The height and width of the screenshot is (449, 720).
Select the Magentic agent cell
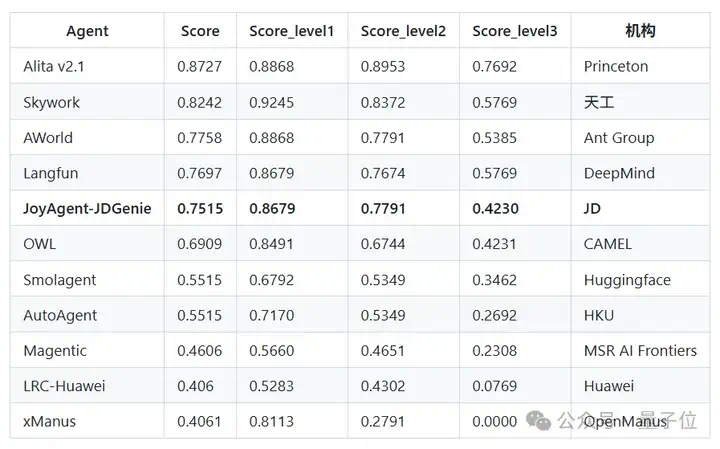click(55, 350)
